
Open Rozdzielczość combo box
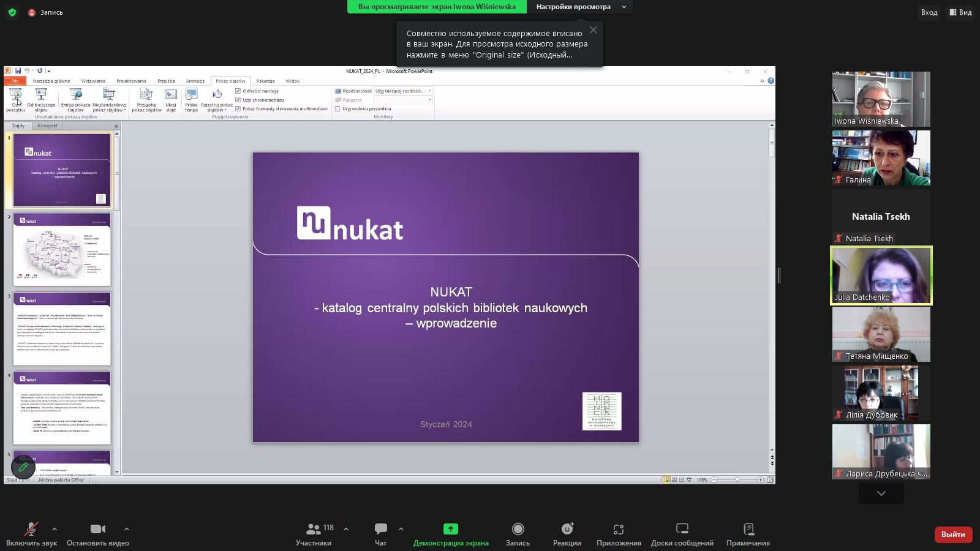pos(403,91)
